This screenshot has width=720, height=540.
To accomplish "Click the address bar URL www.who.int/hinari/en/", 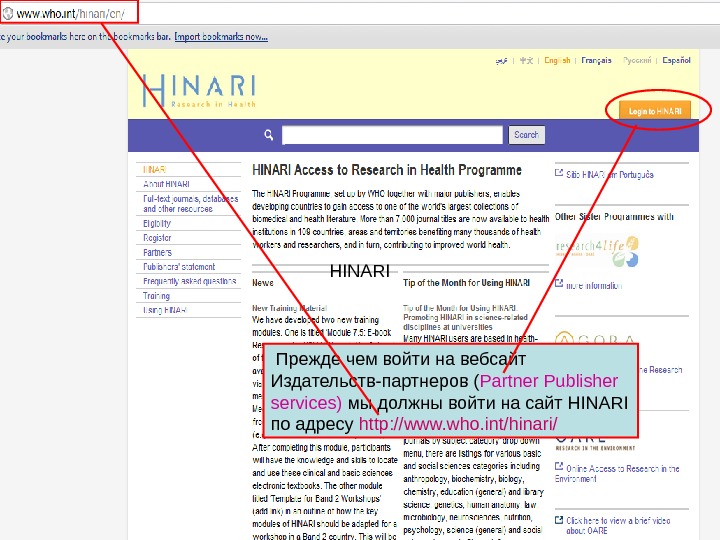I will (x=70, y=14).
